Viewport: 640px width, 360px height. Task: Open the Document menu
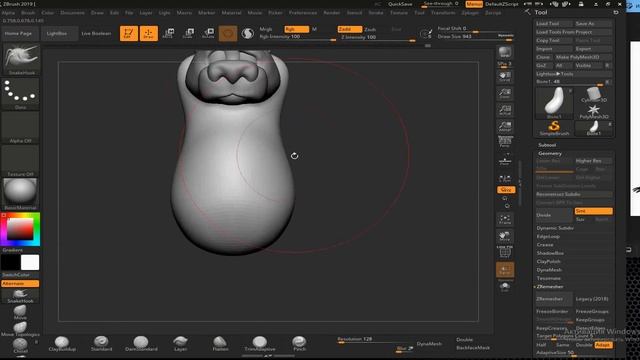pos(72,13)
